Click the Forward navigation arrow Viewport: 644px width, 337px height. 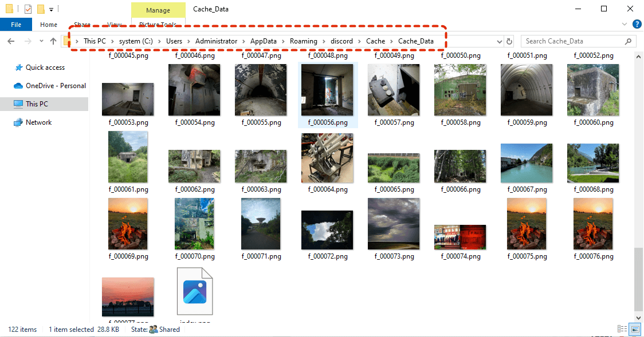[28, 41]
